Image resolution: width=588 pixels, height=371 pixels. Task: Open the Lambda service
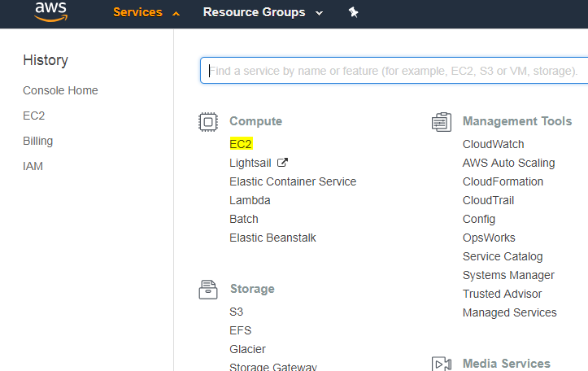(250, 200)
